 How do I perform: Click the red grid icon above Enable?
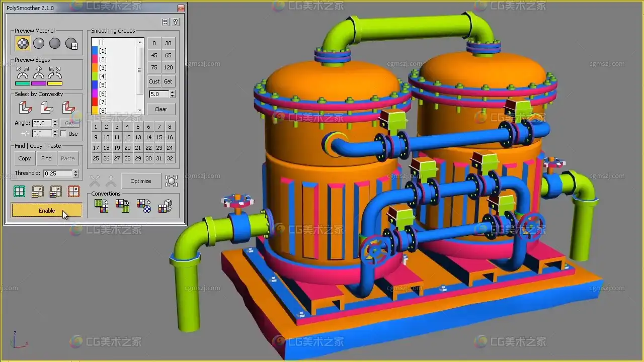click(73, 191)
